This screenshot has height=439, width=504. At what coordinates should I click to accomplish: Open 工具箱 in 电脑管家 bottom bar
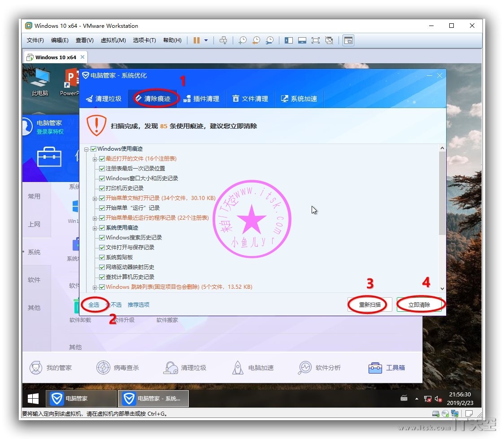pos(387,368)
